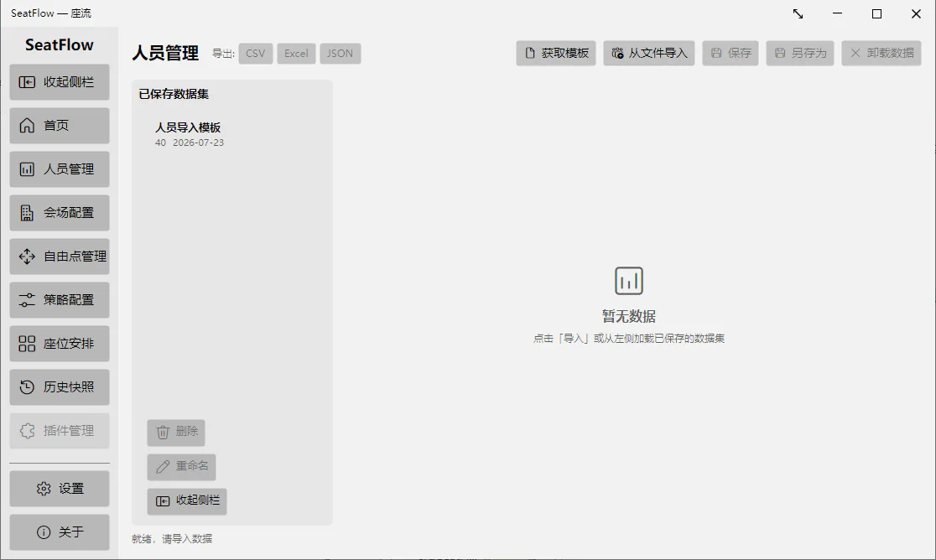The height and width of the screenshot is (560, 936).
Task: Open 人员管理 in the sidebar
Action: (59, 169)
